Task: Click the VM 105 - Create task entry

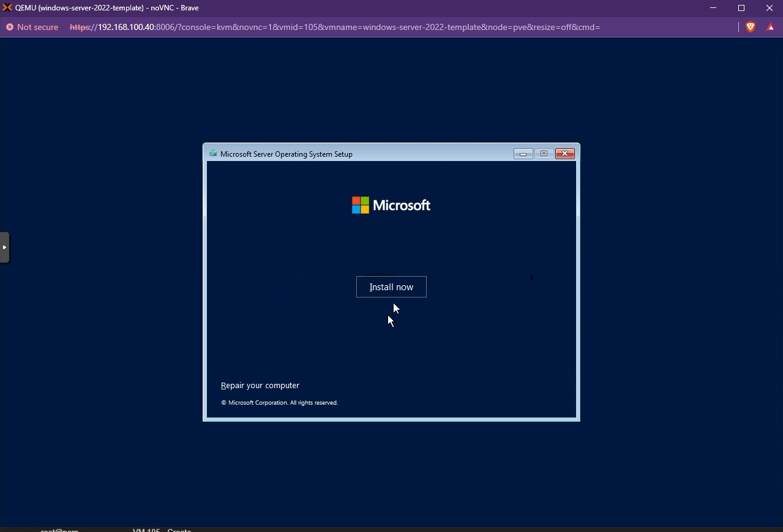Action: (162, 530)
